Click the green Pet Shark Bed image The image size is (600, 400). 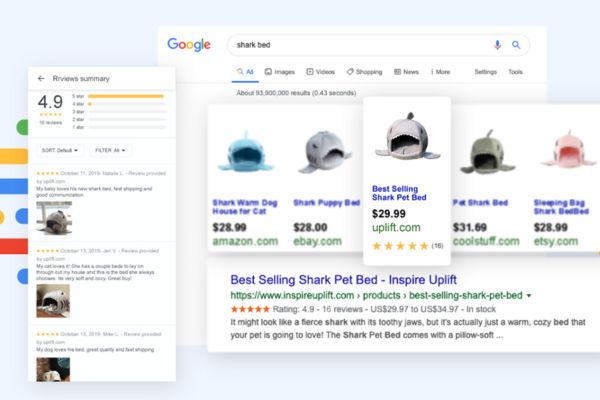pos(488,152)
